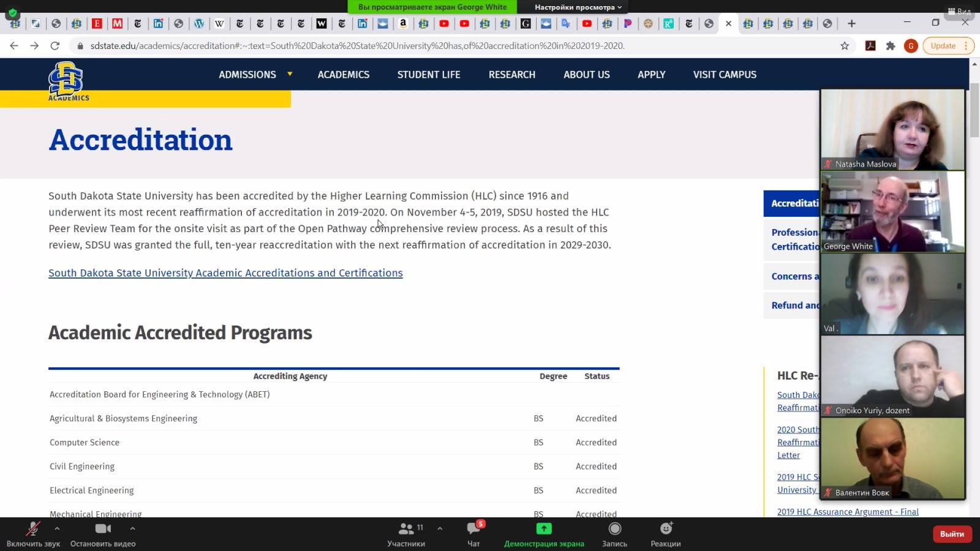980x551 pixels.
Task: Open a new browser tab
Action: tap(851, 23)
